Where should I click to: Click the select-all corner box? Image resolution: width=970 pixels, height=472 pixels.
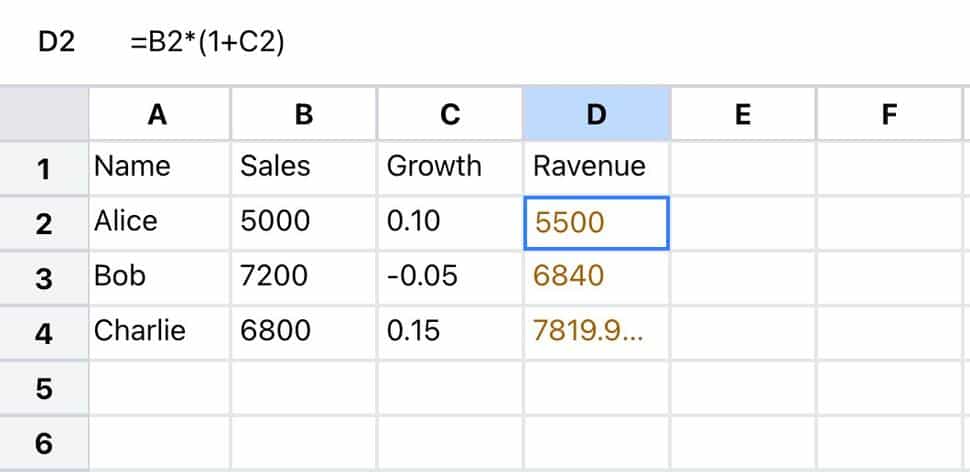pos(44,114)
